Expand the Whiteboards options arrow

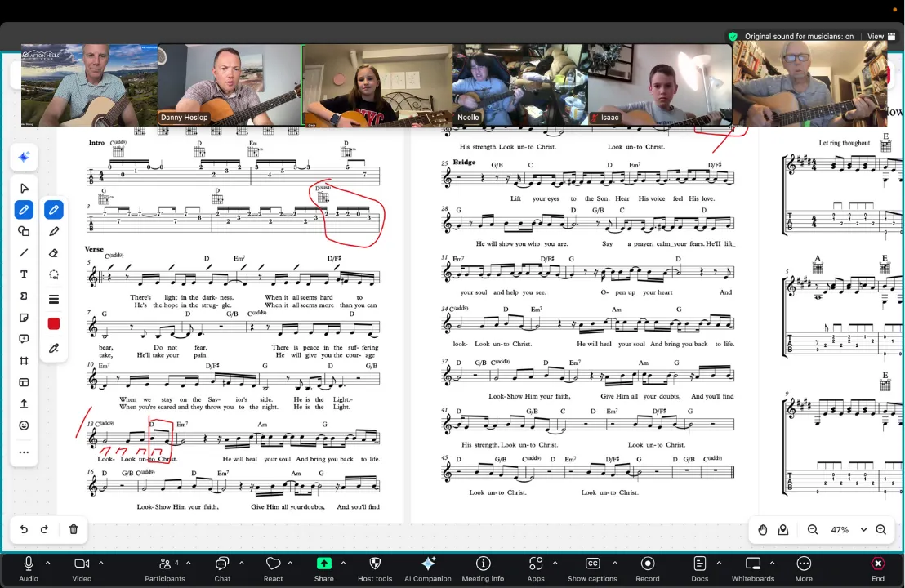pyautogui.click(x=772, y=563)
